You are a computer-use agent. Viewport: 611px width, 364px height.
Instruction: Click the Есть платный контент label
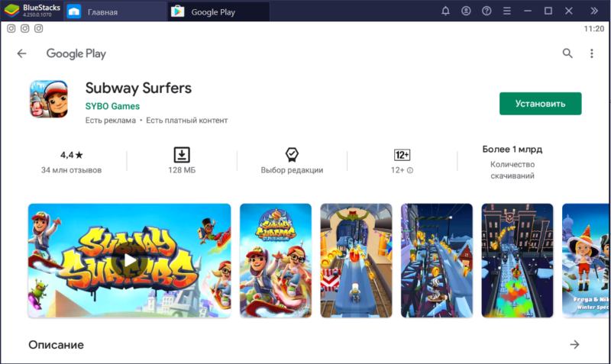(x=186, y=121)
